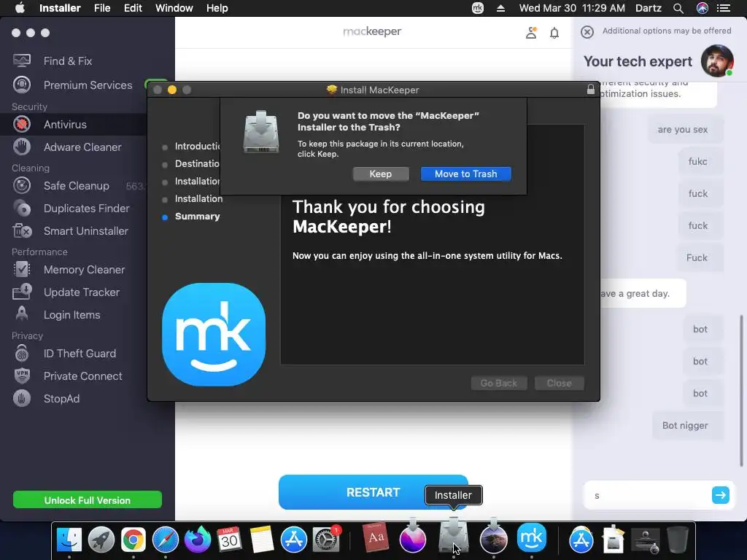The image size is (747, 560).
Task: Click the date and time in menu bar
Action: pyautogui.click(x=572, y=8)
